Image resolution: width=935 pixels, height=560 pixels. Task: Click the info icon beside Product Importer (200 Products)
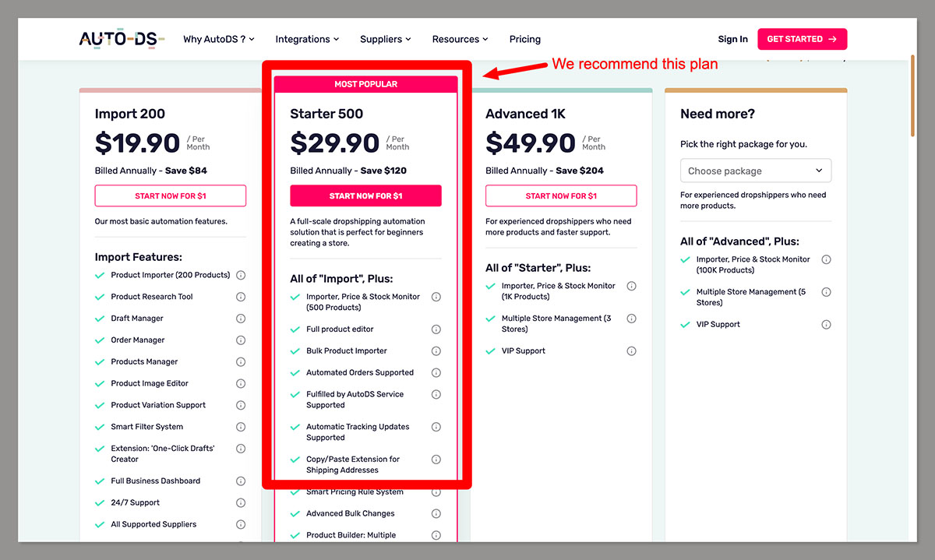[x=241, y=274]
